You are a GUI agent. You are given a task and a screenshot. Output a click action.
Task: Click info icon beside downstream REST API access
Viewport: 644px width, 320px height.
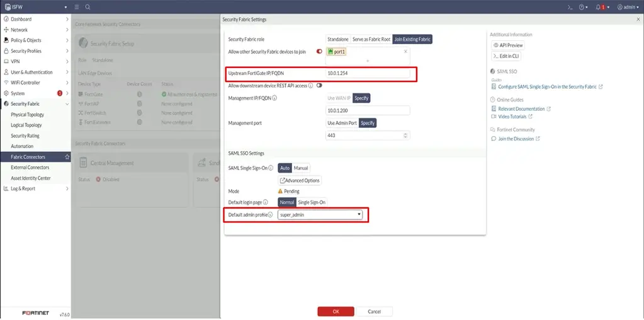[x=310, y=86]
